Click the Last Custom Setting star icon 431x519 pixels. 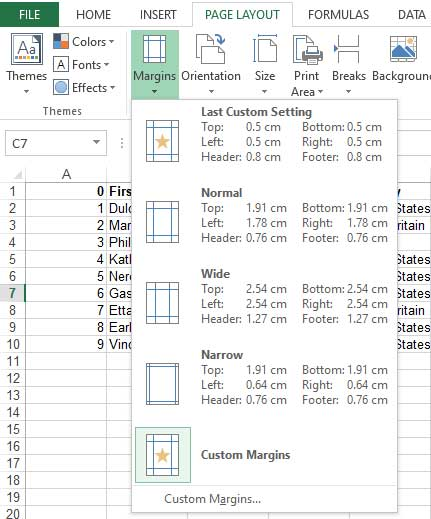[162, 141]
